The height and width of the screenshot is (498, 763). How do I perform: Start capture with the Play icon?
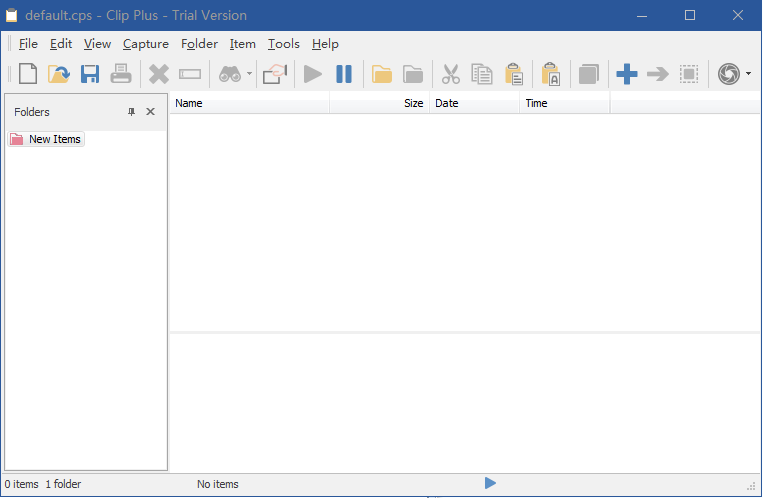click(x=313, y=74)
